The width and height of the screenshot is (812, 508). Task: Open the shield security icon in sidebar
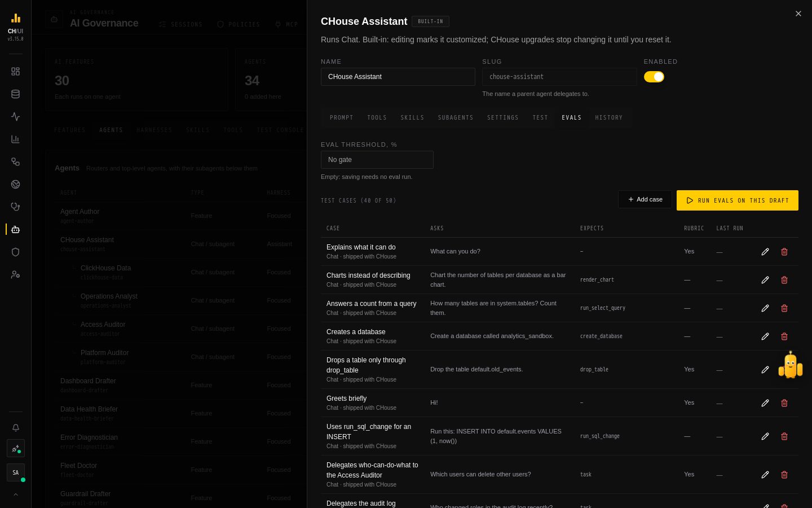(15, 252)
